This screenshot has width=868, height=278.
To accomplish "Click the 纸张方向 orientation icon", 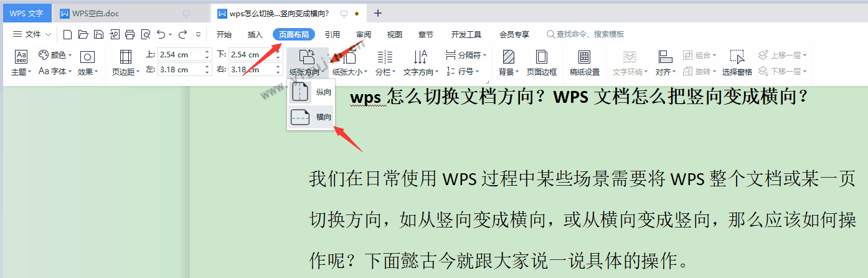I will [307, 57].
